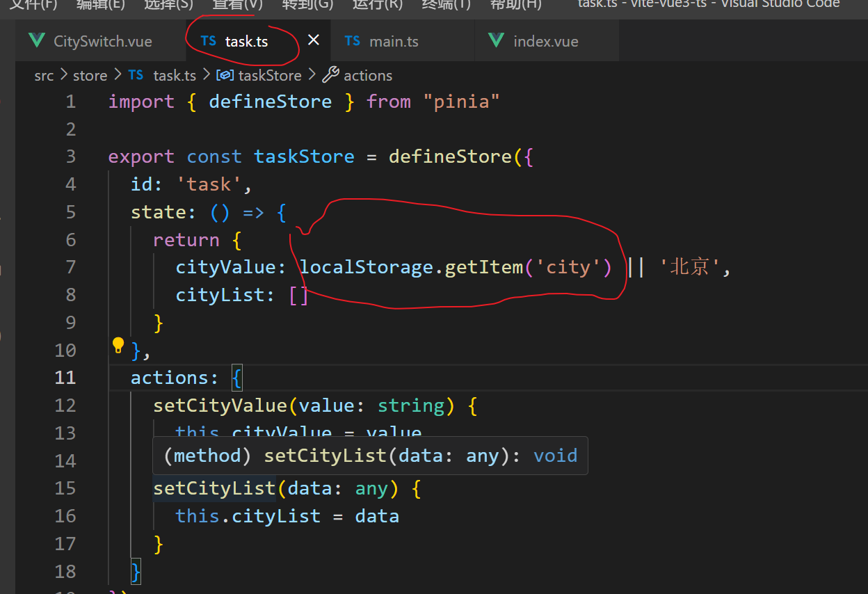The width and height of the screenshot is (868, 594).
Task: Click the lightbulb code action icon
Action: [x=118, y=345]
